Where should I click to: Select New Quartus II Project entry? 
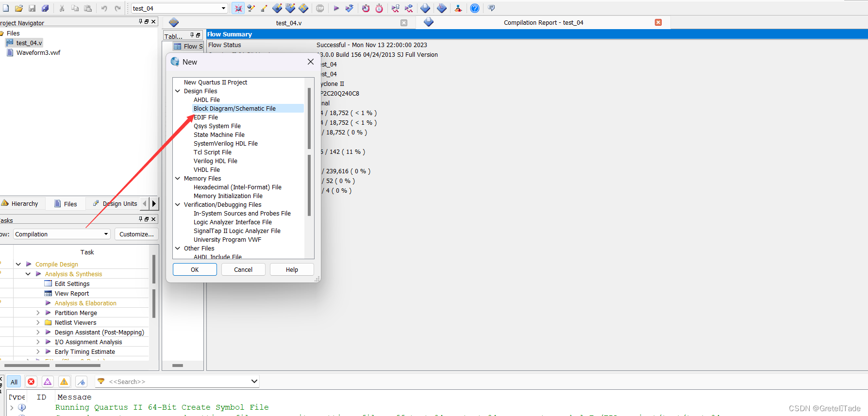[x=216, y=82]
